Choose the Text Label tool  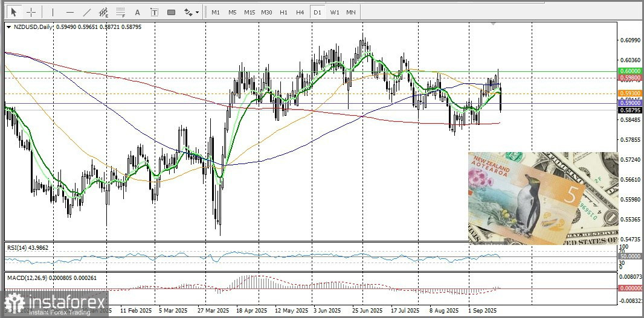pos(154,12)
